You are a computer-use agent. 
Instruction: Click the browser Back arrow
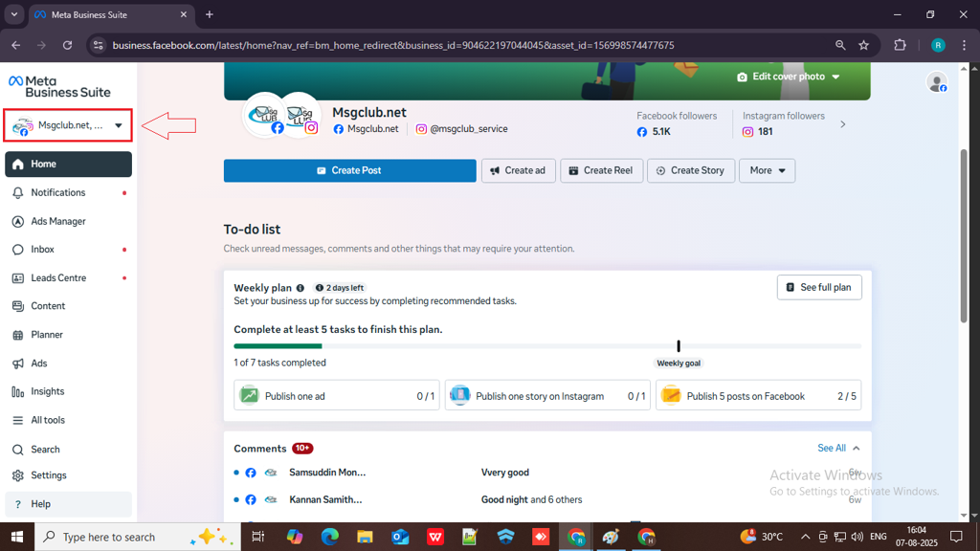tap(15, 45)
